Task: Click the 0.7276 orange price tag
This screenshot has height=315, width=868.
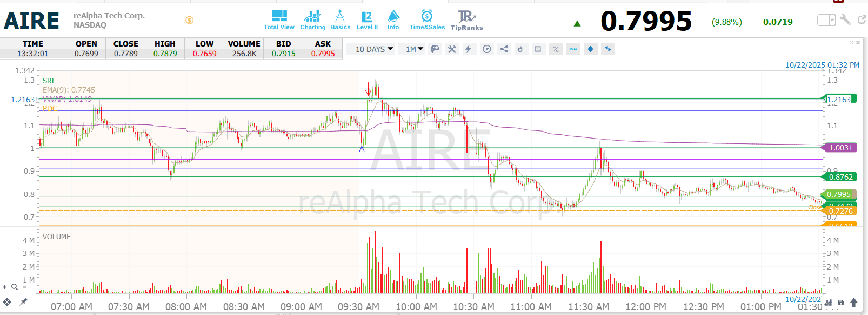Action: click(840, 211)
